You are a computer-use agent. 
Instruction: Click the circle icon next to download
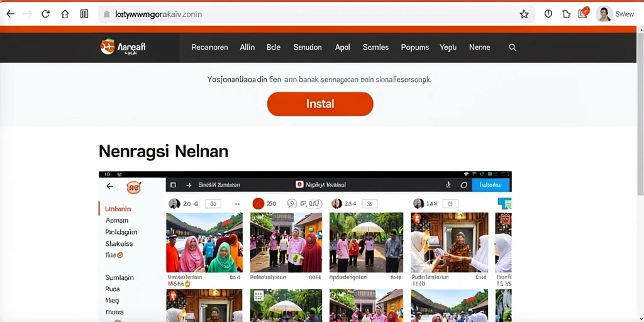click(464, 186)
